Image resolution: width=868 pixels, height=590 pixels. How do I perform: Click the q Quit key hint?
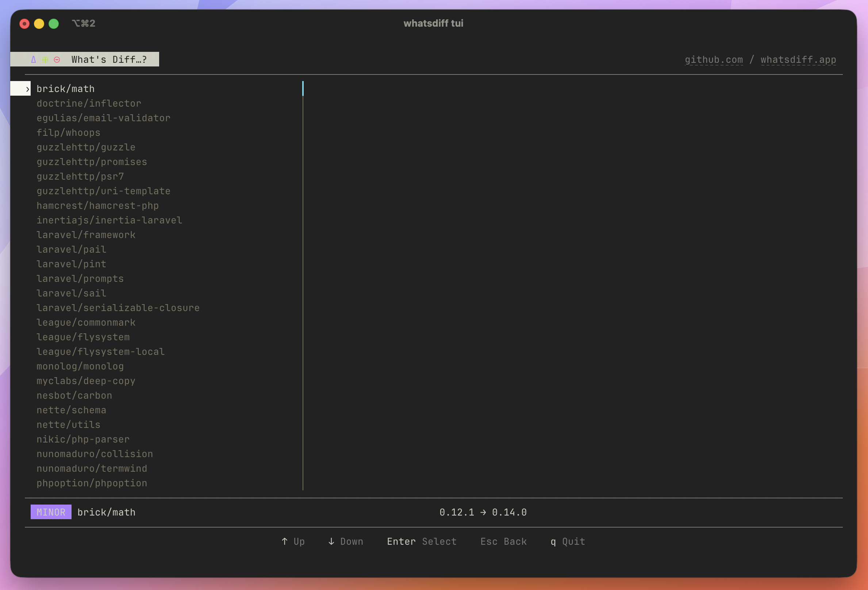pyautogui.click(x=567, y=541)
